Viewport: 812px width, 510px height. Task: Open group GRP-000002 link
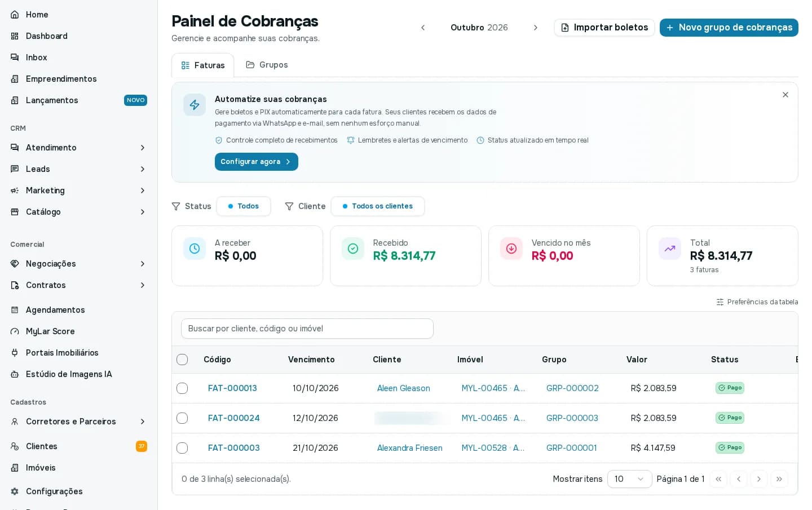[x=572, y=388]
